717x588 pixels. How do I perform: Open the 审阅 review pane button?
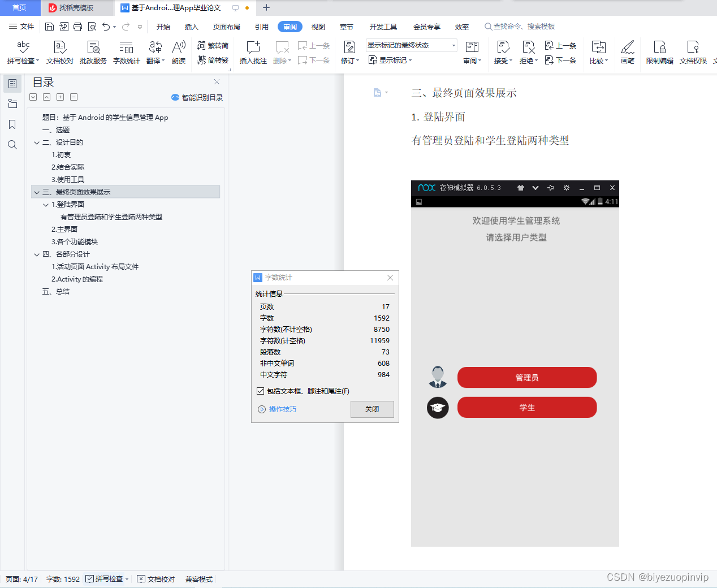(472, 52)
